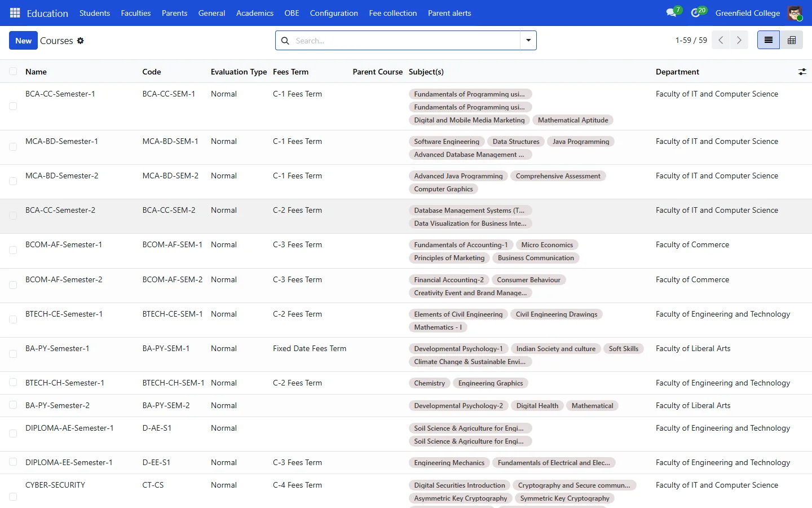Open the apps grid menu icon
The width and height of the screenshot is (812, 508).
[15, 13]
